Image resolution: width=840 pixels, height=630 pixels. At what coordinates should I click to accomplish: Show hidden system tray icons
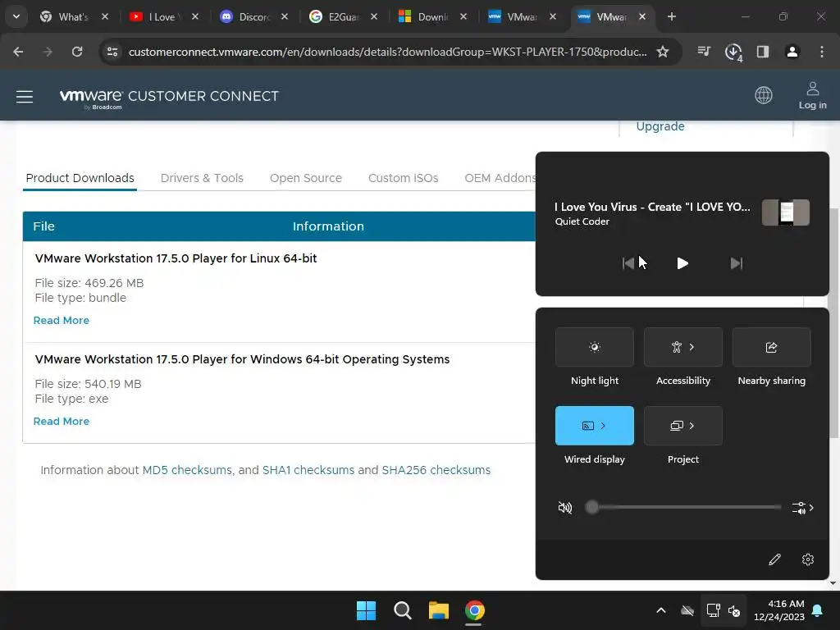(661, 610)
